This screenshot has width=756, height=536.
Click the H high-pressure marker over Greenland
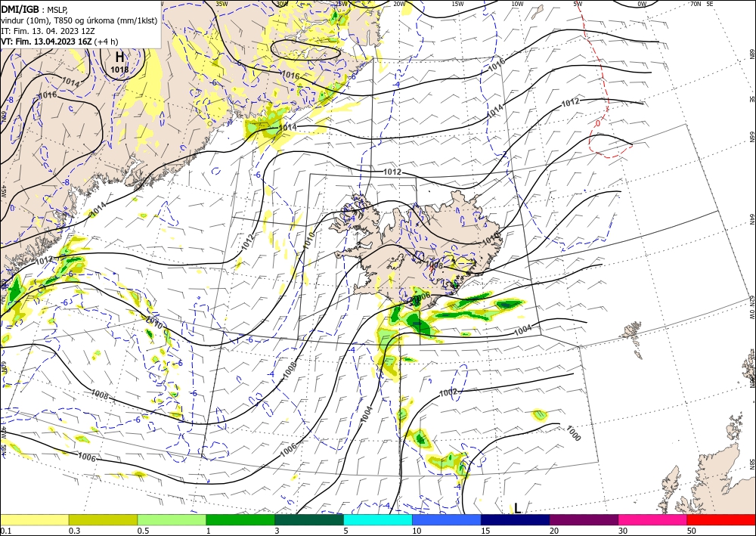coord(119,57)
